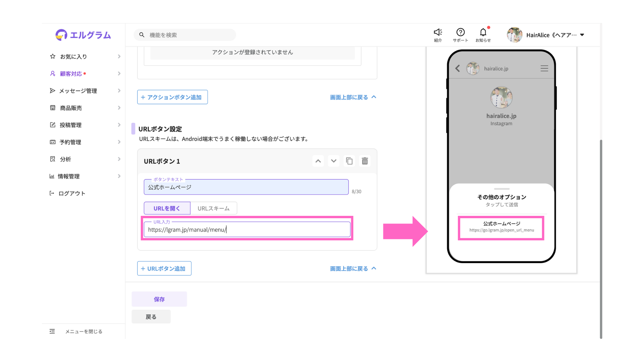Open the 紹介 megaphone icon
The image size is (644, 362).
(438, 32)
